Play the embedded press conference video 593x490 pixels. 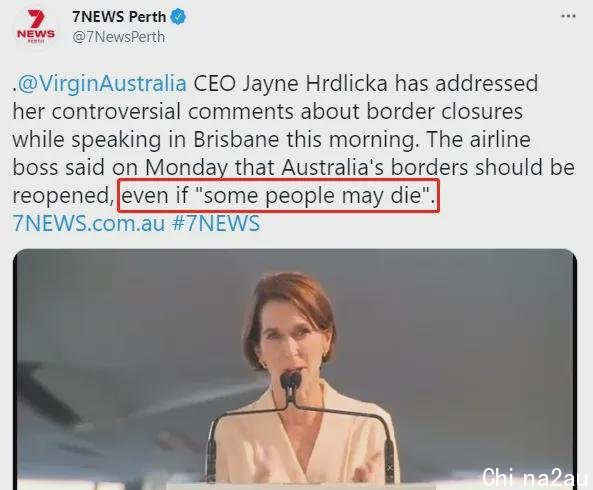[295, 369]
